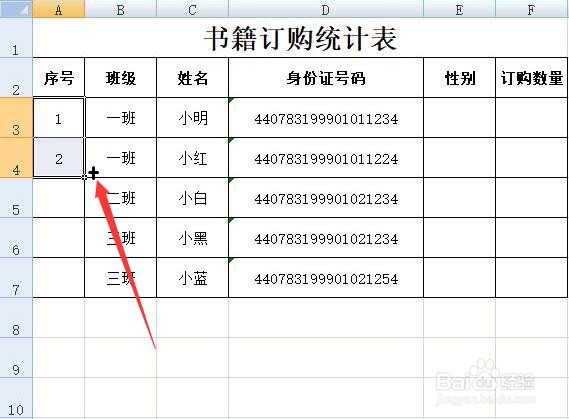
Task: Click empty 序号 cell in row 5
Action: point(59,198)
